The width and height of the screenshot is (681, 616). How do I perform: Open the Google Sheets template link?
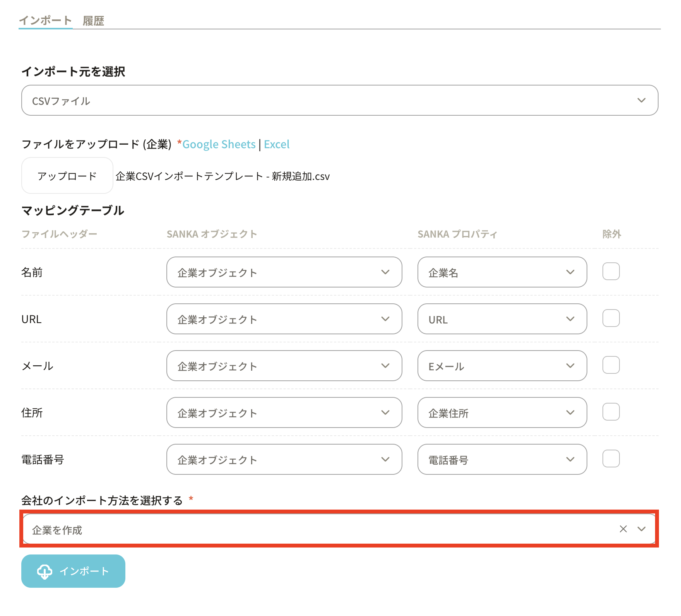219,144
